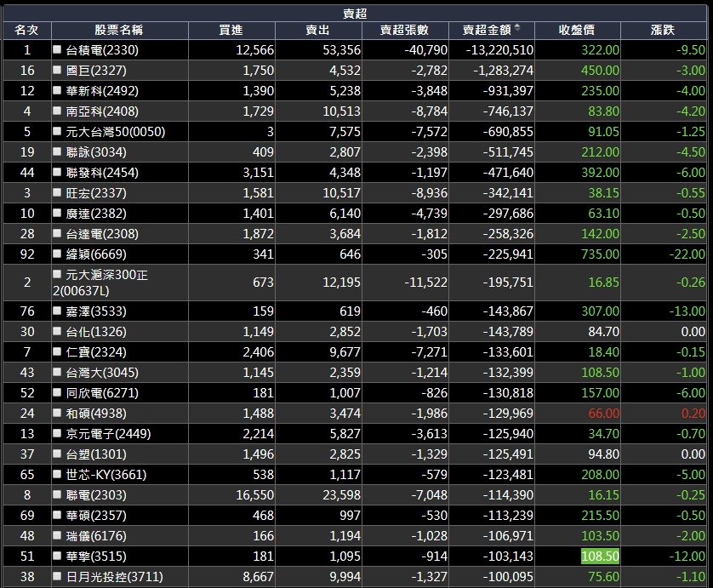Click highlighted closing price 108.50 for 華擎
The height and width of the screenshot is (588, 713).
coord(600,557)
